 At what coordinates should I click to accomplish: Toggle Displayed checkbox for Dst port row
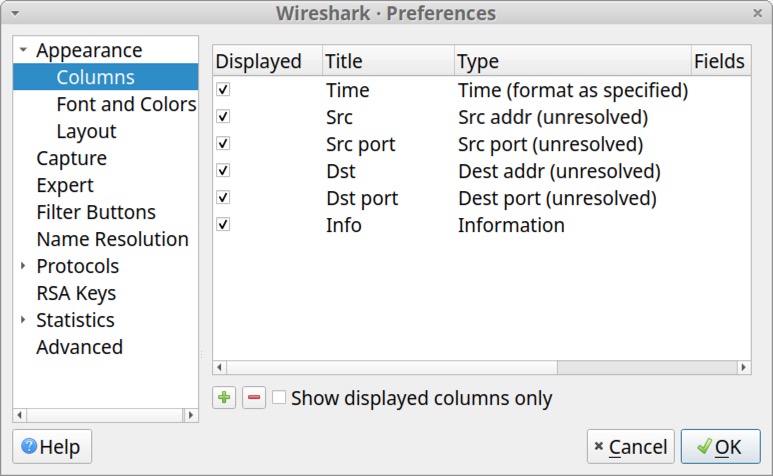(223, 198)
